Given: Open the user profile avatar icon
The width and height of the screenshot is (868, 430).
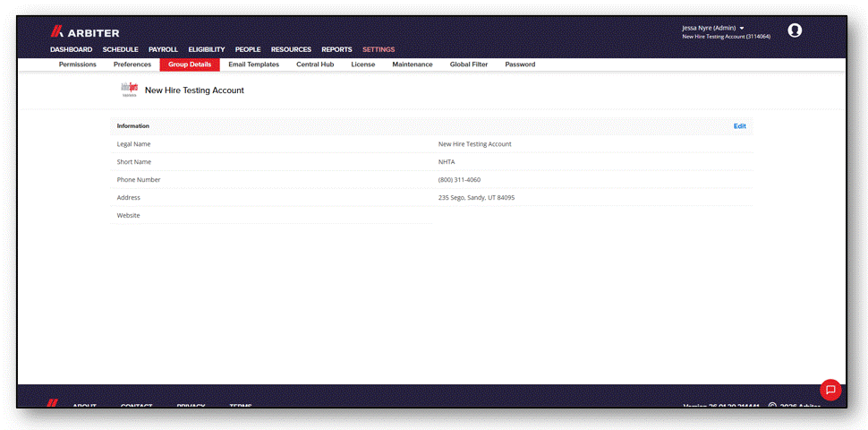Looking at the screenshot, I should click(x=795, y=30).
